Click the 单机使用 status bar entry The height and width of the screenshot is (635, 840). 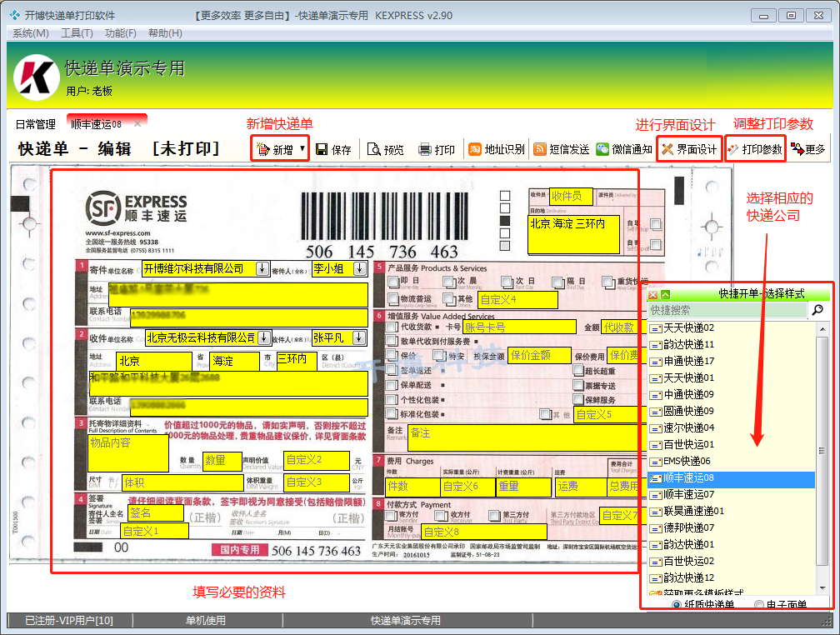(206, 621)
